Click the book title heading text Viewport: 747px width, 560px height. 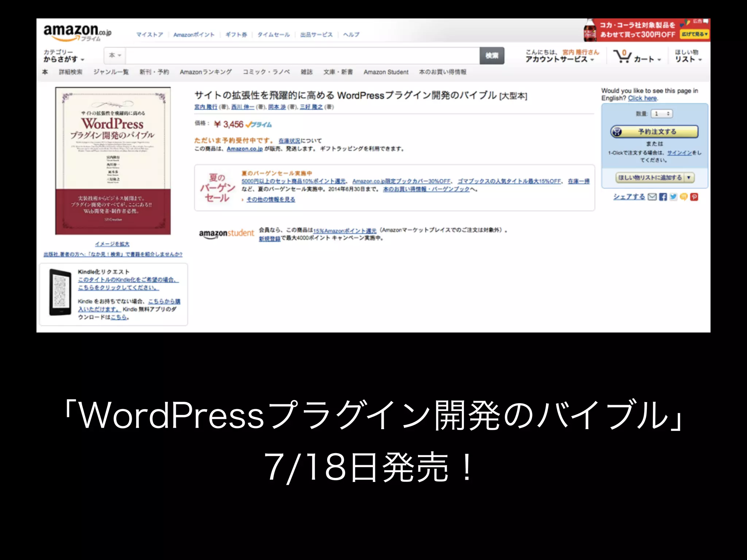(361, 96)
